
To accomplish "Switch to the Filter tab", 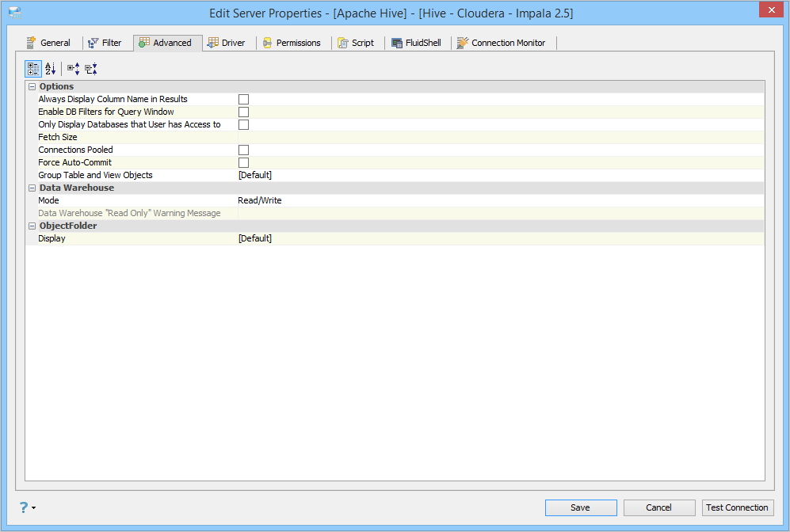I will click(105, 43).
